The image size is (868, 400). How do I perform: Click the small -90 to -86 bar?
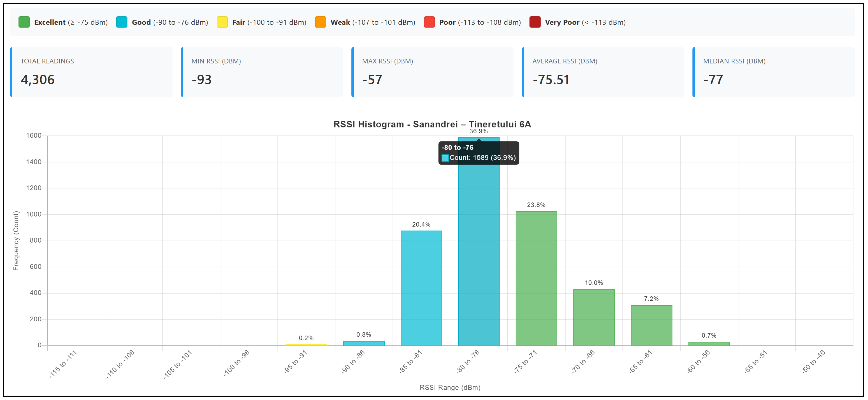click(364, 343)
